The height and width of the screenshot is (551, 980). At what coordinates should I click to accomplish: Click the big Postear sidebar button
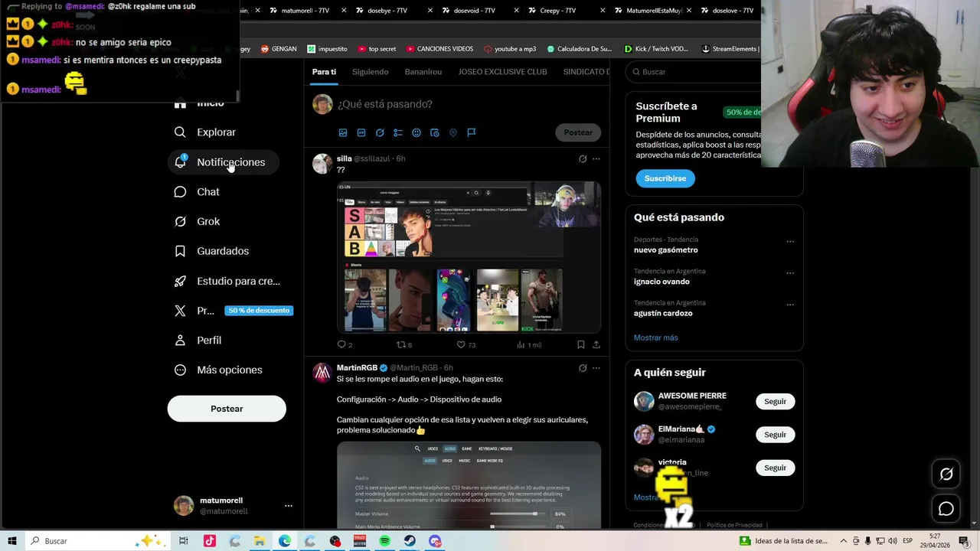(x=227, y=409)
